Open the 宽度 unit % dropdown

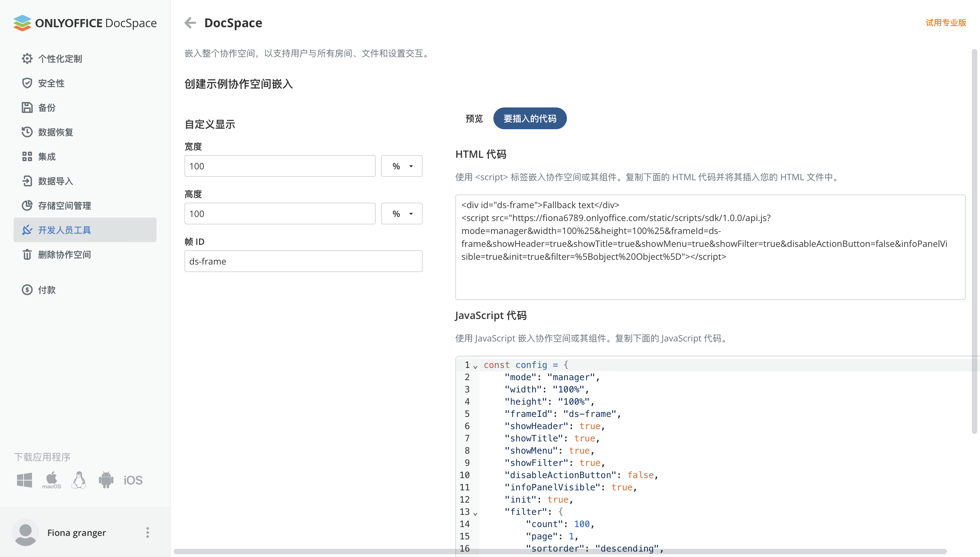pyautogui.click(x=402, y=166)
